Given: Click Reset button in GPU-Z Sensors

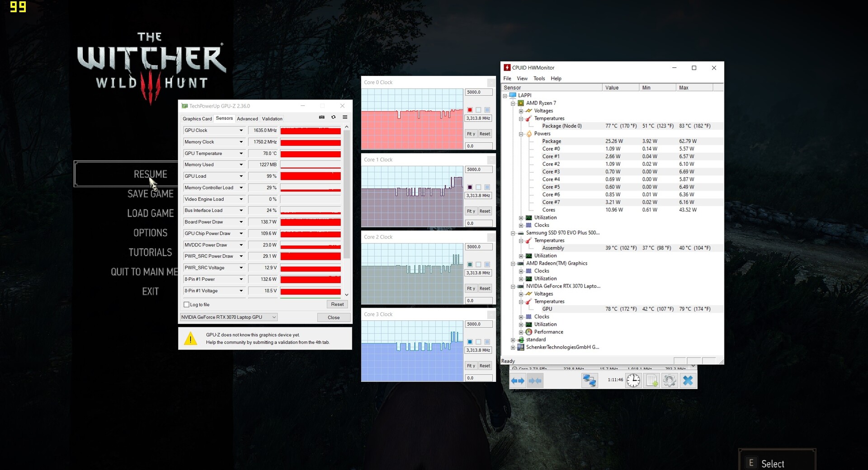Looking at the screenshot, I should [337, 305].
